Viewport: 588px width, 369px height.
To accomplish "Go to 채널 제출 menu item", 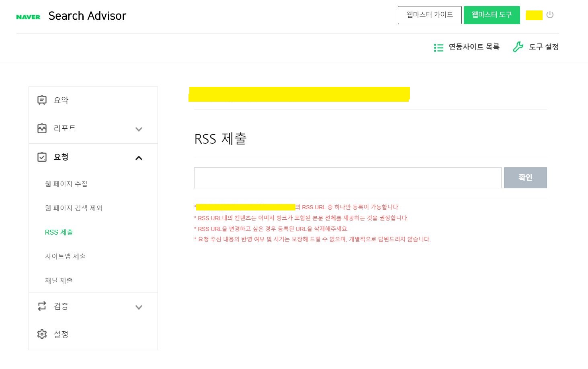I will pos(59,280).
